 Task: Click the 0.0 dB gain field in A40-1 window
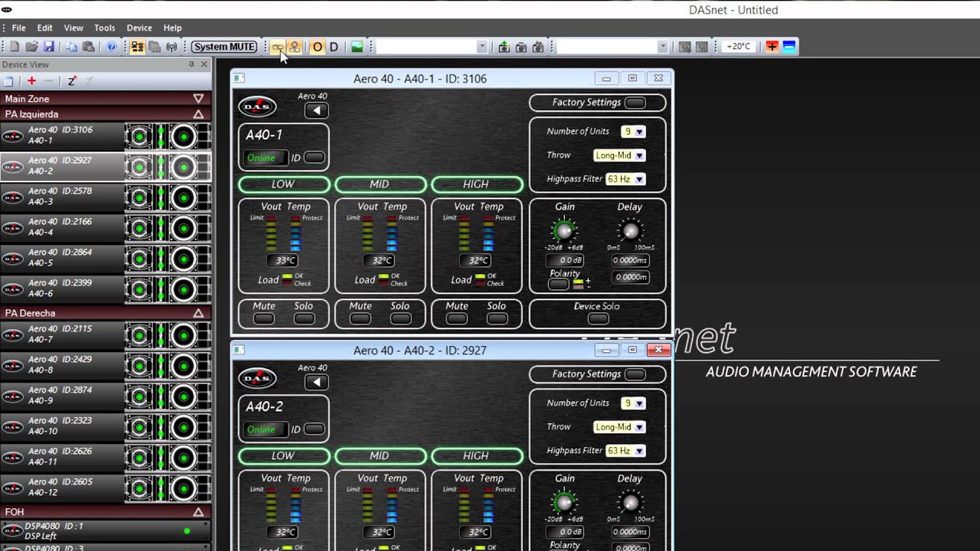(565, 260)
